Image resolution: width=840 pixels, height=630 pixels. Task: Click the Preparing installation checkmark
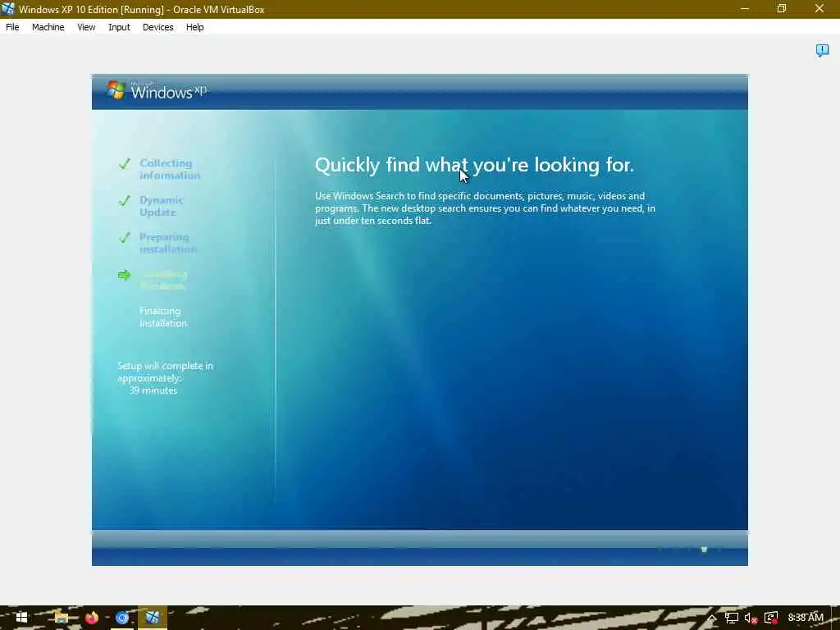(125, 237)
